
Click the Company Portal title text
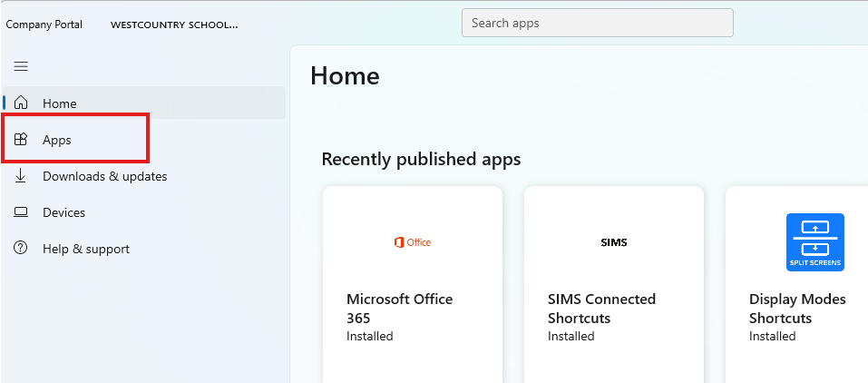[44, 25]
